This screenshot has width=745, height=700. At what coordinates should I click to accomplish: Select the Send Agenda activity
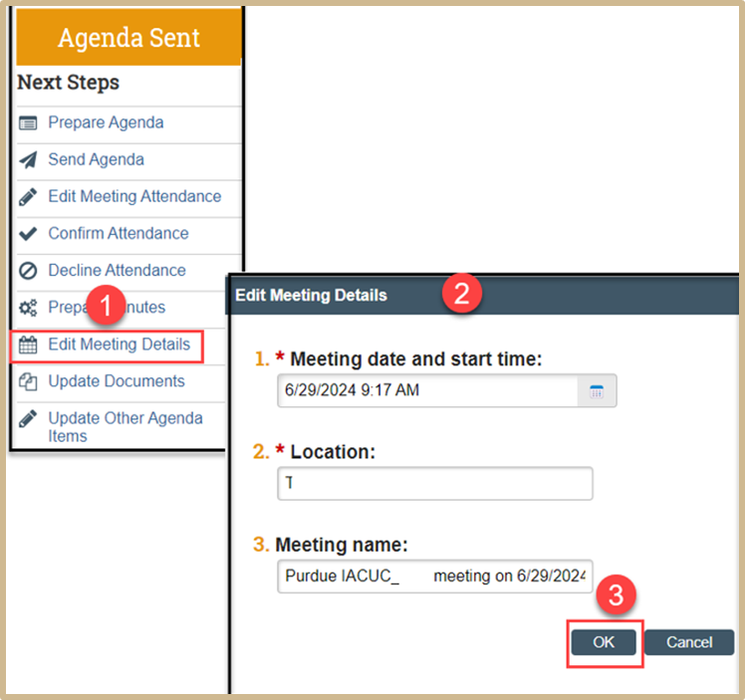[96, 159]
